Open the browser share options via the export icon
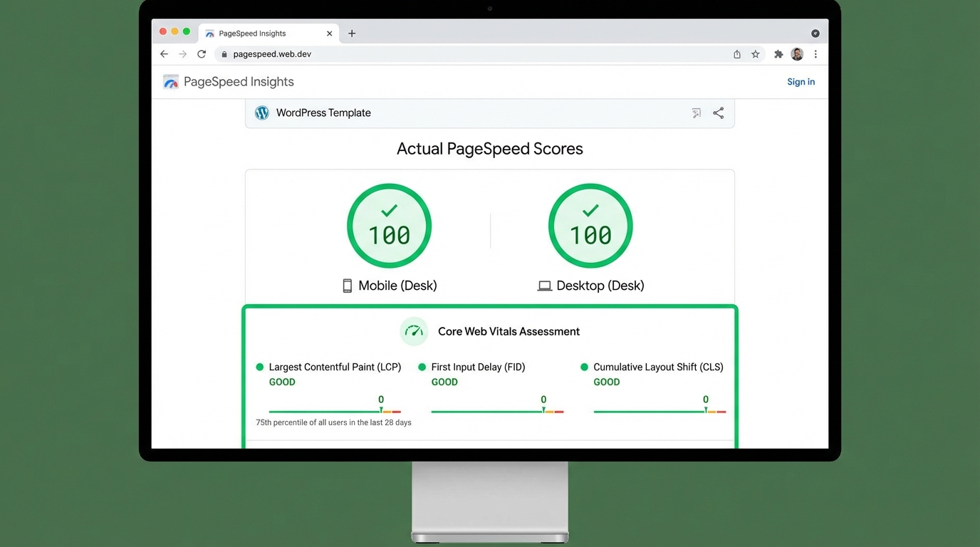Screen dimensions: 980x547 click(x=736, y=53)
